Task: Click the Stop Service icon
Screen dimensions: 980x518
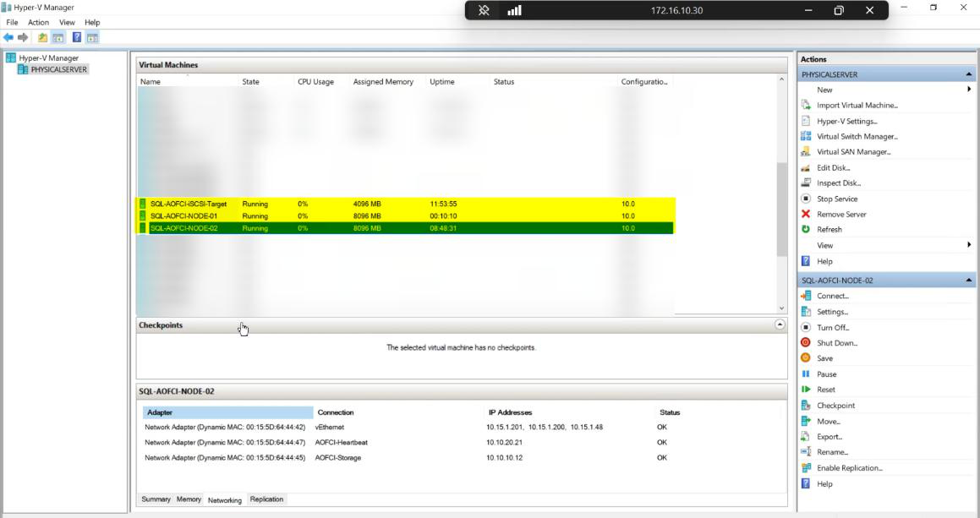Action: click(x=806, y=199)
